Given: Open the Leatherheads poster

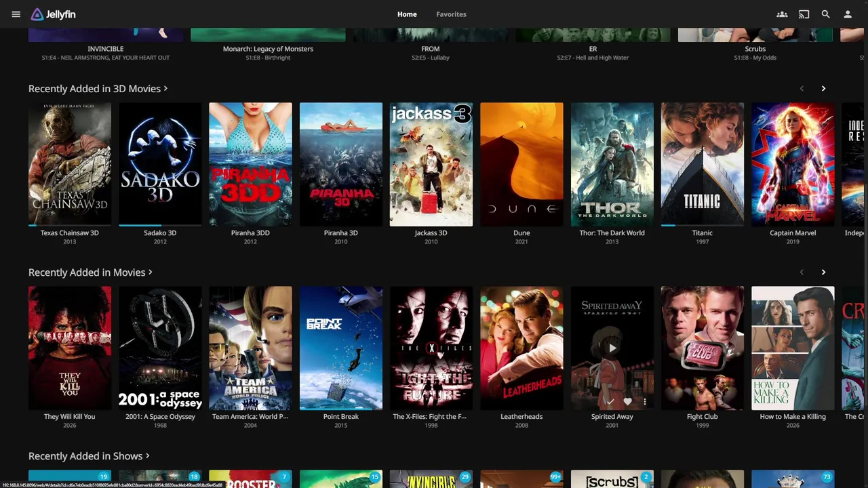Looking at the screenshot, I should (521, 348).
